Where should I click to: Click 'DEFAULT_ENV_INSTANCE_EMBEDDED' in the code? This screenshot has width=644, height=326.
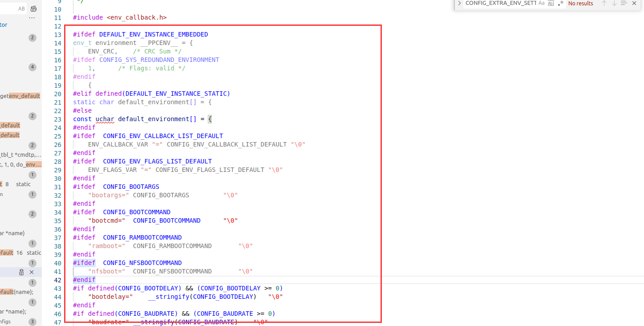[x=154, y=35]
